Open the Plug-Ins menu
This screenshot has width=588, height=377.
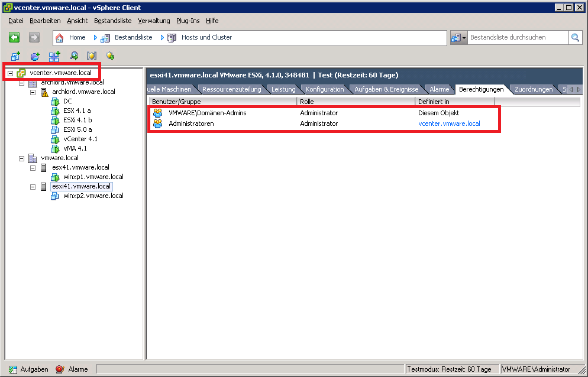tap(188, 21)
